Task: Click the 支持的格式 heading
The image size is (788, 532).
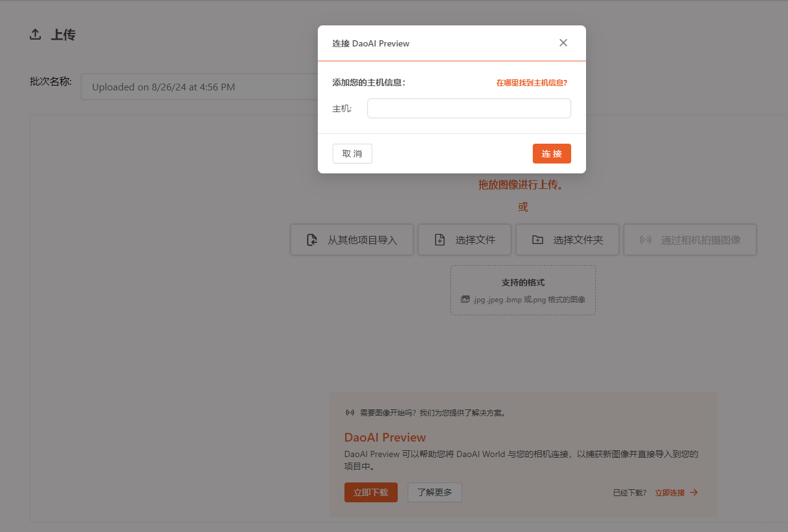Action: [523, 282]
